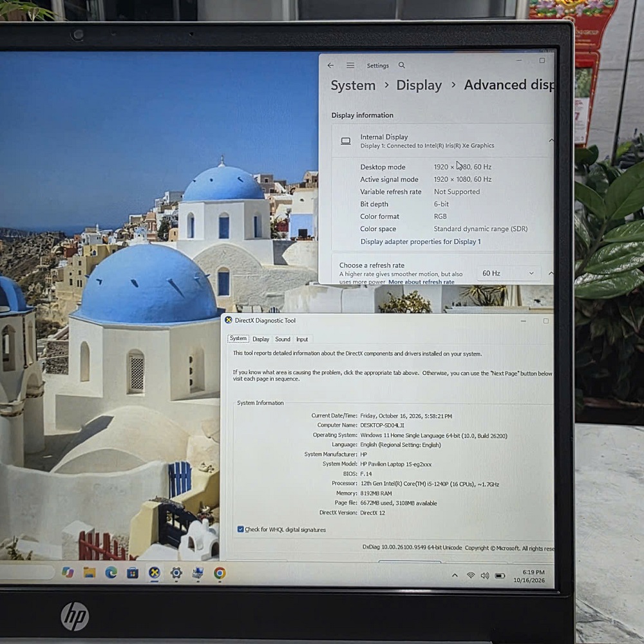Image resolution: width=644 pixels, height=644 pixels.
Task: Click the Desktop mode value 1920 × 1080
Action: (462, 167)
